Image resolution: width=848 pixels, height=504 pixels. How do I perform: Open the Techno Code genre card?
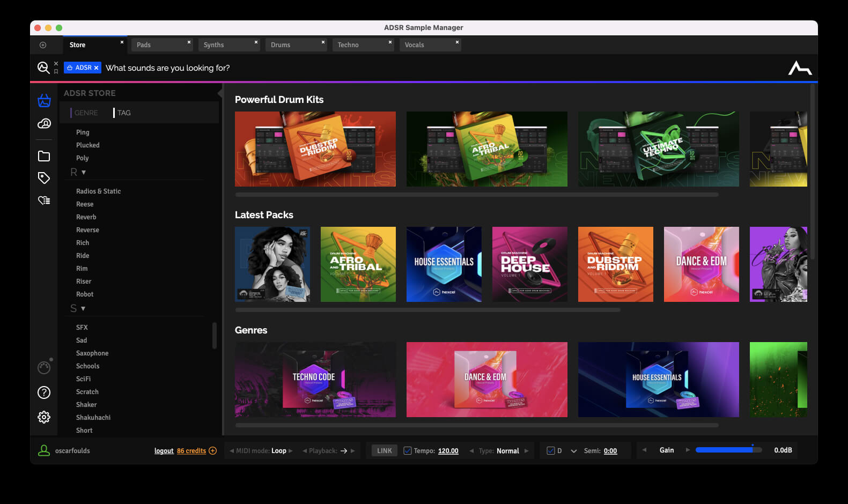[315, 380]
